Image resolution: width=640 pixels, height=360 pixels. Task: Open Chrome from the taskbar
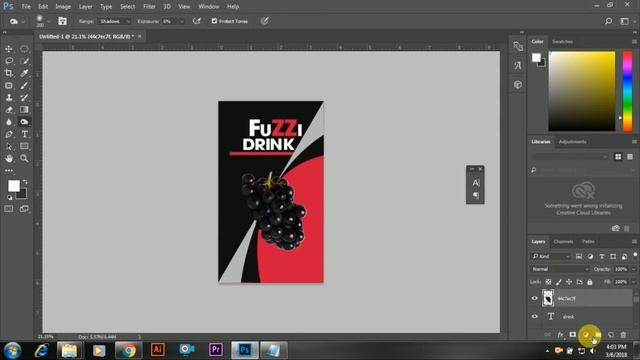[128, 350]
